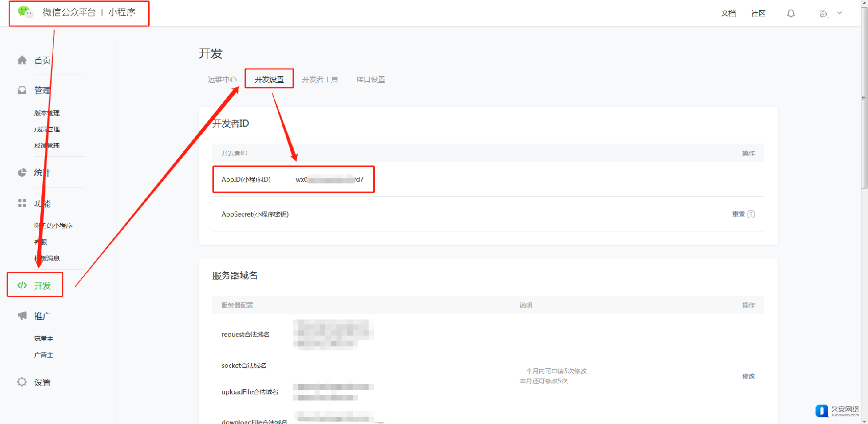Open the notification bell icon
The image size is (868, 424).
pyautogui.click(x=791, y=13)
